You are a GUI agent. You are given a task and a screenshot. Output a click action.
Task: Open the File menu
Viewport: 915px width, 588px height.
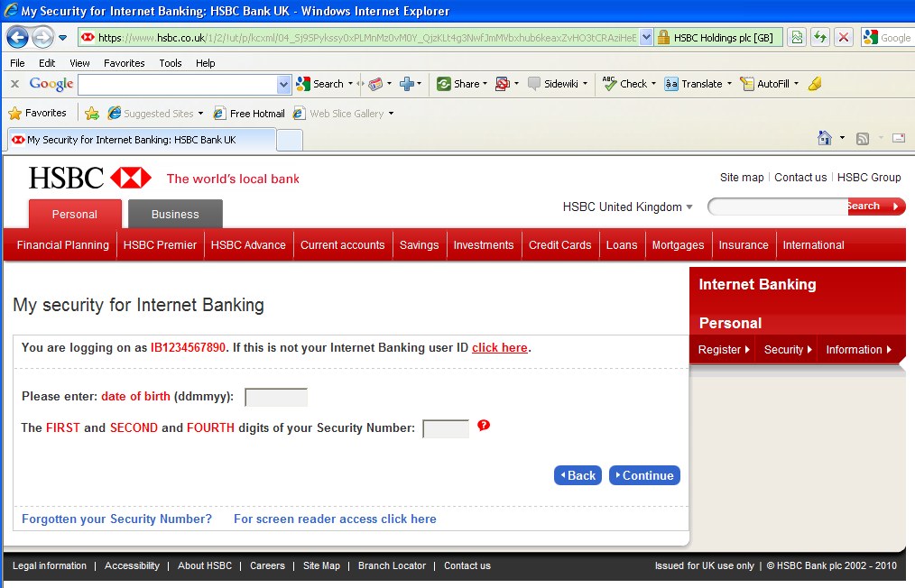pyautogui.click(x=17, y=63)
